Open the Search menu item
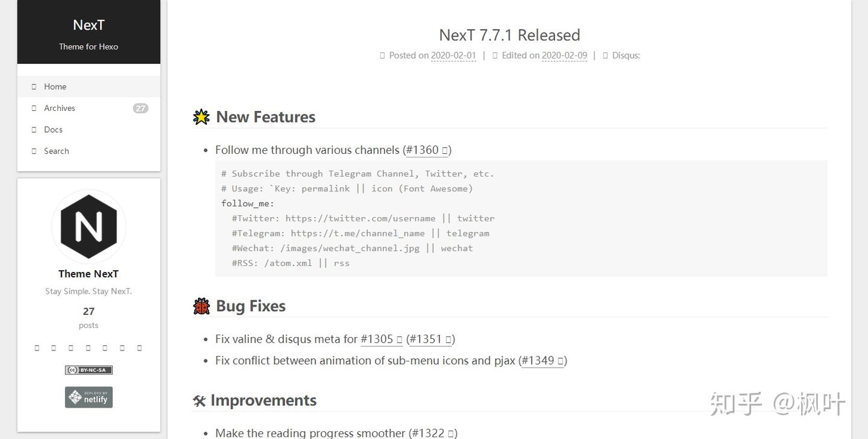 [x=56, y=151]
